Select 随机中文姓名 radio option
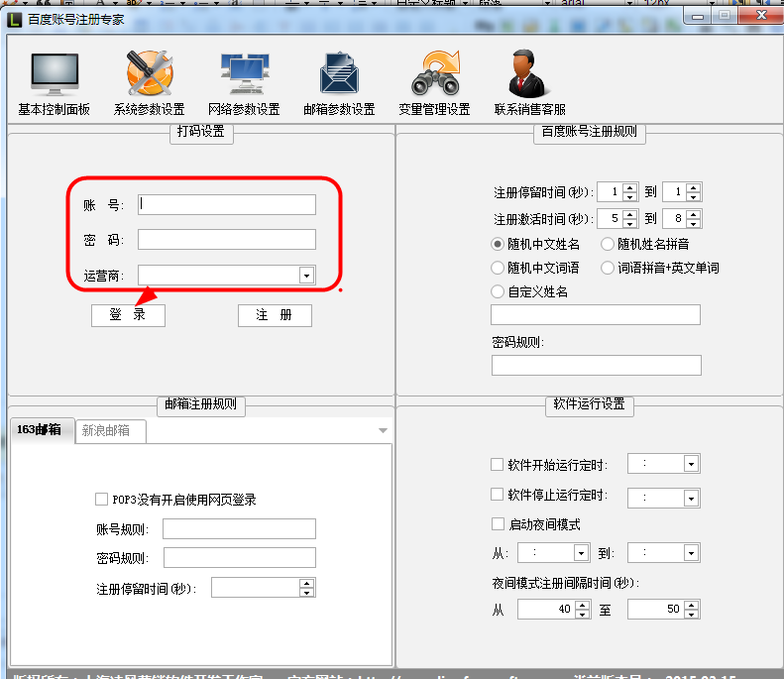 coord(497,244)
